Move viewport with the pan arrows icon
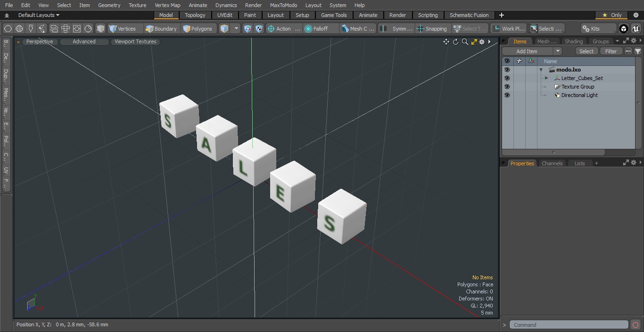The image size is (644, 332). [446, 42]
